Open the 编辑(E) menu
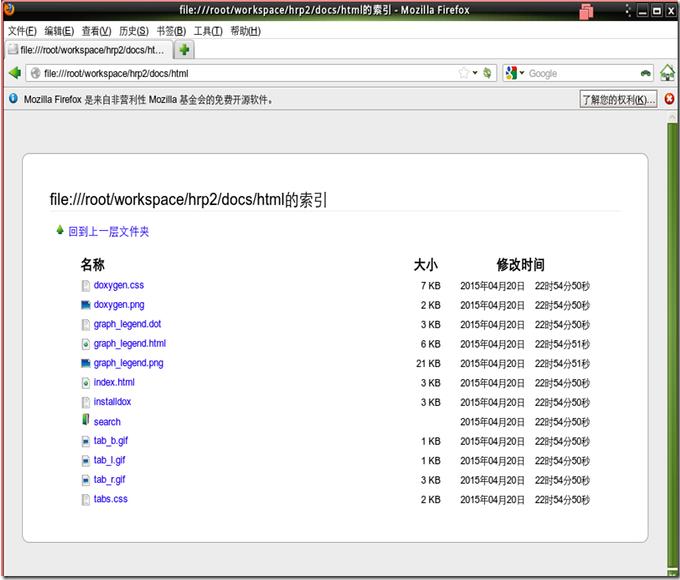Viewport: 680px width, 580px height. pyautogui.click(x=59, y=31)
